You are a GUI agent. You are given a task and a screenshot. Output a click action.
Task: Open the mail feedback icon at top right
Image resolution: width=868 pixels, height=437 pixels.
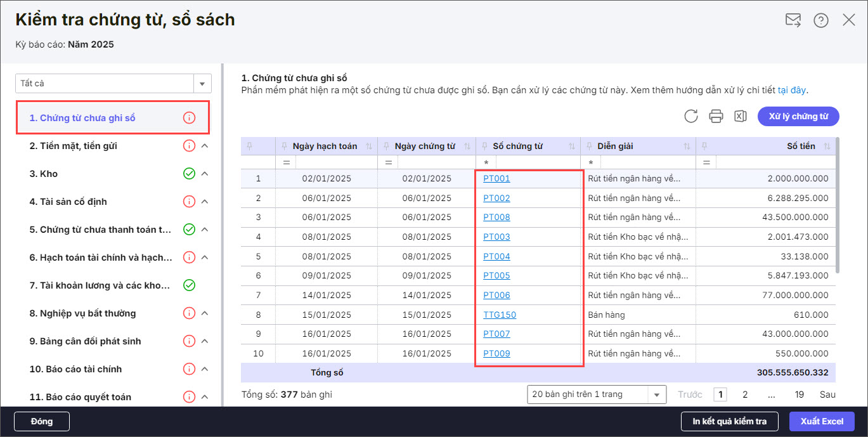click(793, 20)
